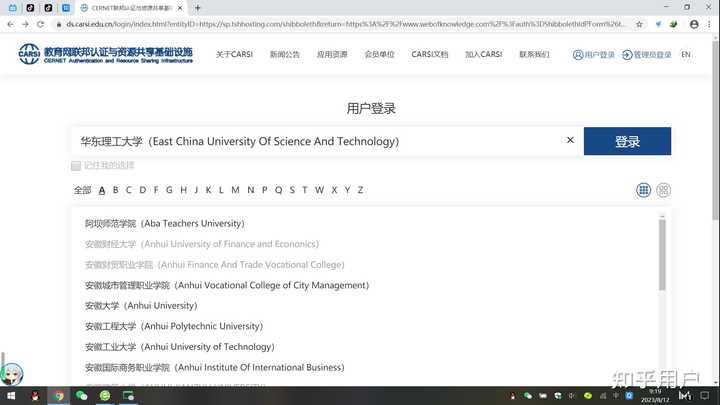Filter universities by letter Q
720x405 pixels.
278,190
